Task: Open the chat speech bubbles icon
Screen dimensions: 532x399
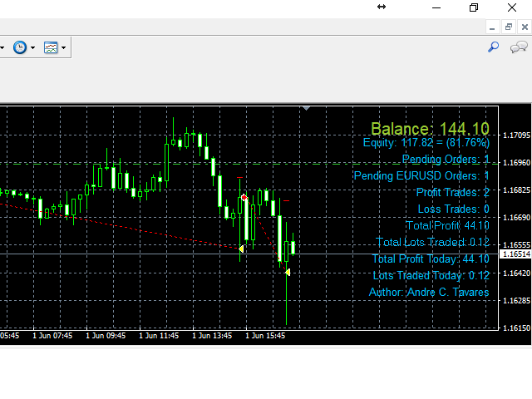Action: pyautogui.click(x=519, y=47)
